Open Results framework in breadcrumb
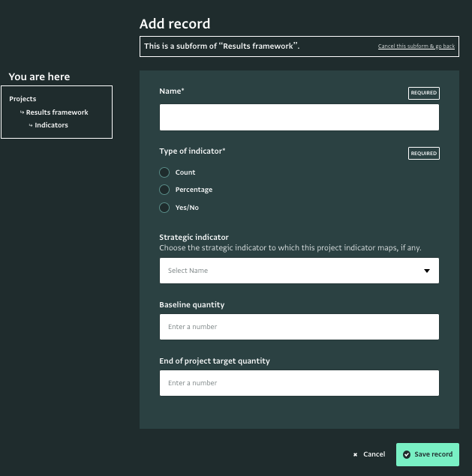This screenshot has width=472, height=476. pos(57,112)
